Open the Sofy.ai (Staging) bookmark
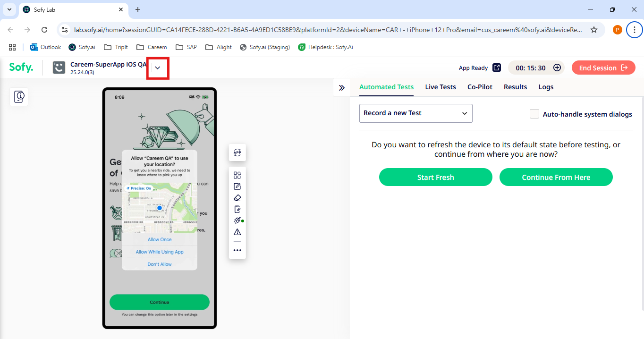The width and height of the screenshot is (644, 339). coord(265,47)
